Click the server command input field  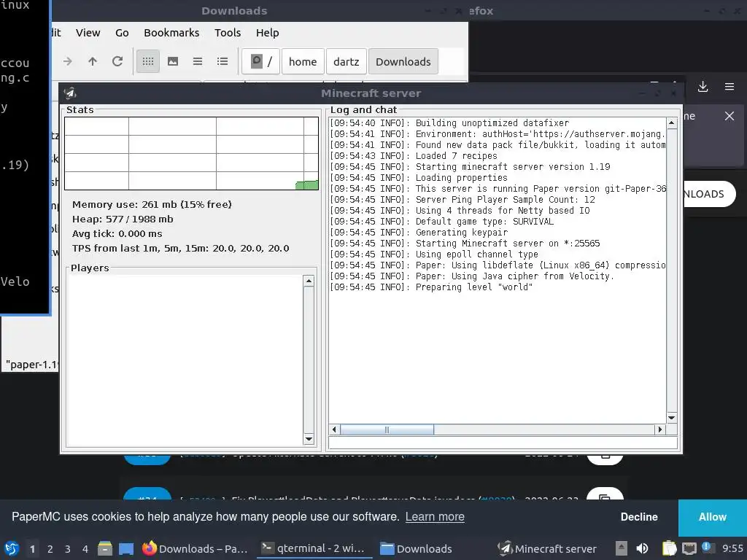503,443
